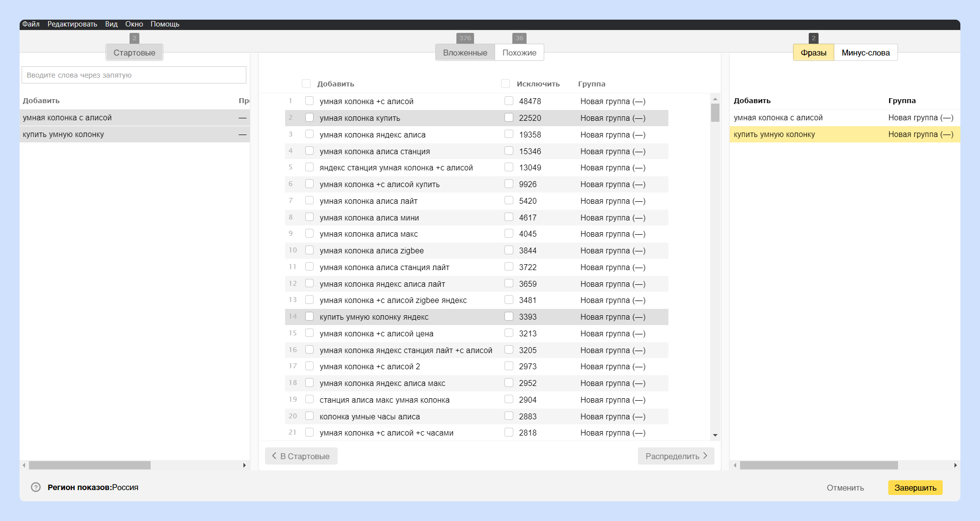Open group dropdown for row with 19358
This screenshot has height=521, width=980.
(612, 135)
